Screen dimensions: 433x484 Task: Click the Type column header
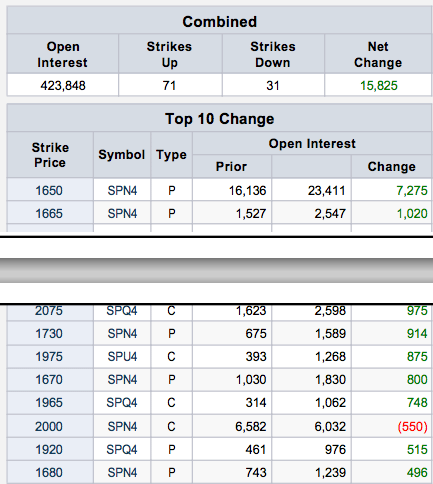[x=171, y=155]
